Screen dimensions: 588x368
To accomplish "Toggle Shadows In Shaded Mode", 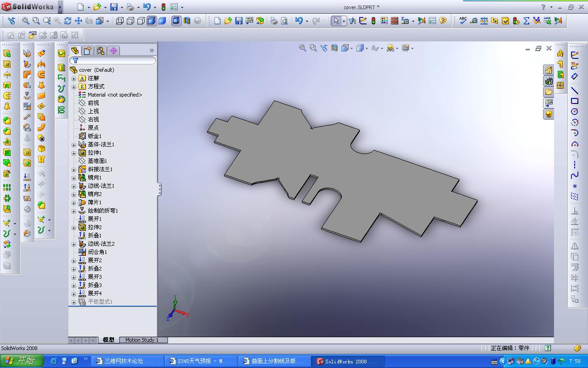I will tap(176, 21).
